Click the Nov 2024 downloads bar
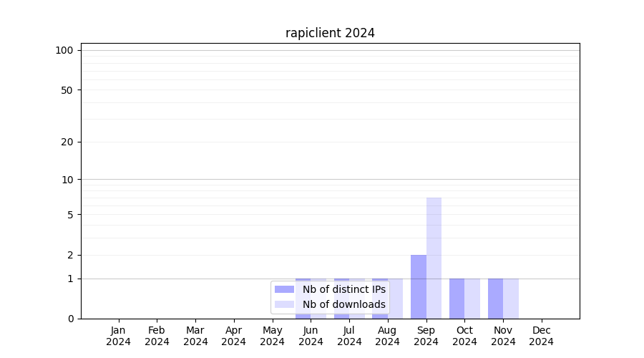This screenshot has height=358, width=644. click(511, 299)
